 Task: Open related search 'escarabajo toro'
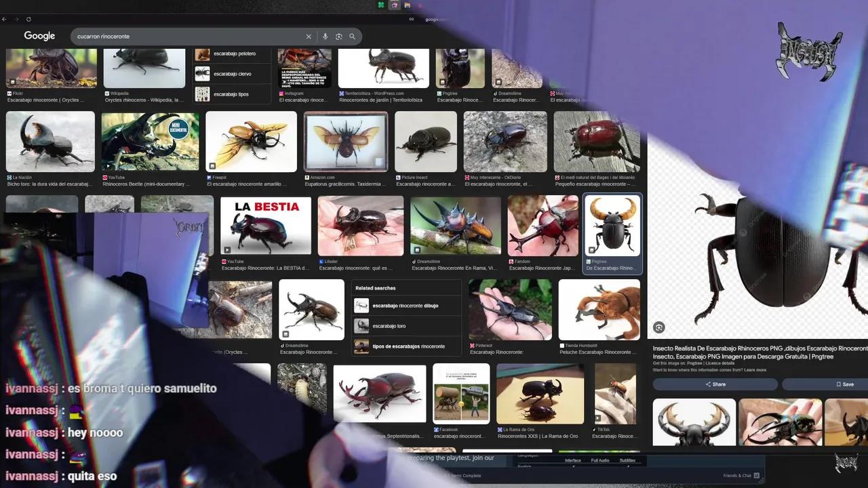pyautogui.click(x=407, y=326)
